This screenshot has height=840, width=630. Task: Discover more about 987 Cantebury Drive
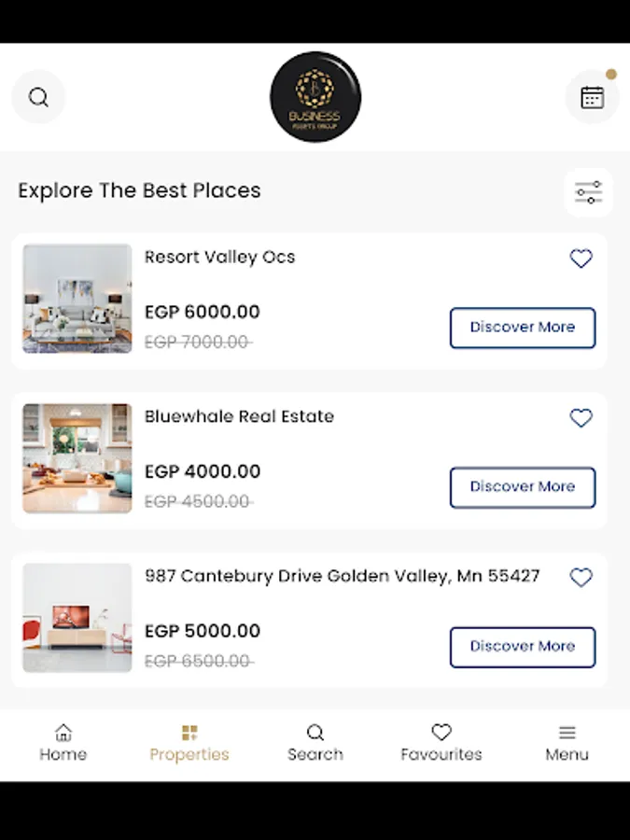pyautogui.click(x=522, y=647)
